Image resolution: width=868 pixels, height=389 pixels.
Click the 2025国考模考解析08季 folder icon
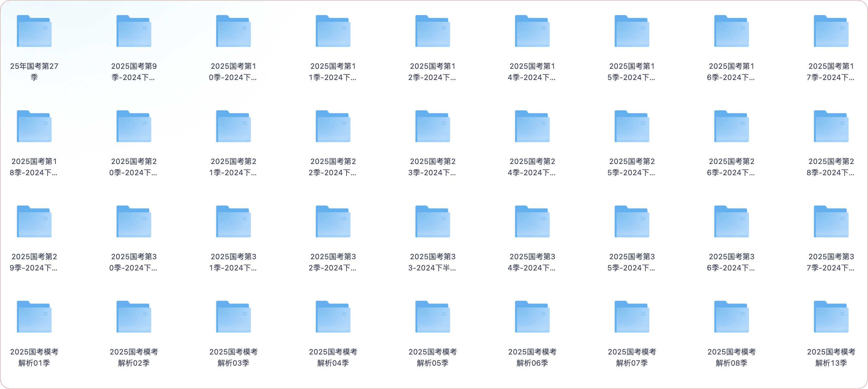click(732, 317)
